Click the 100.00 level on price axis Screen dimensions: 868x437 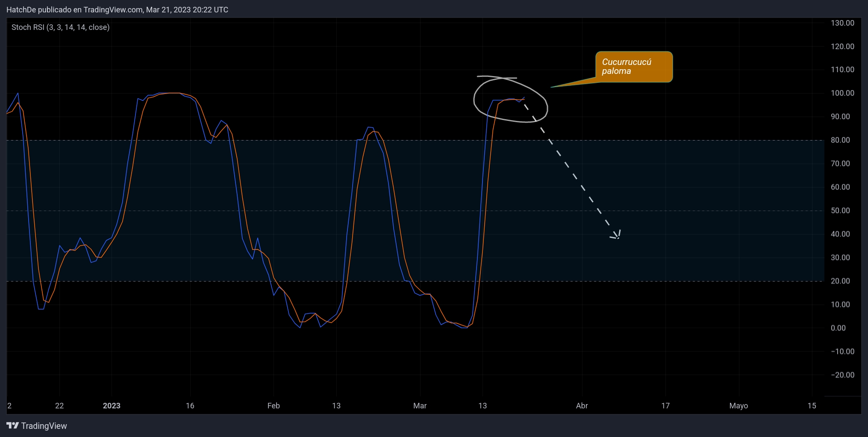[842, 93]
